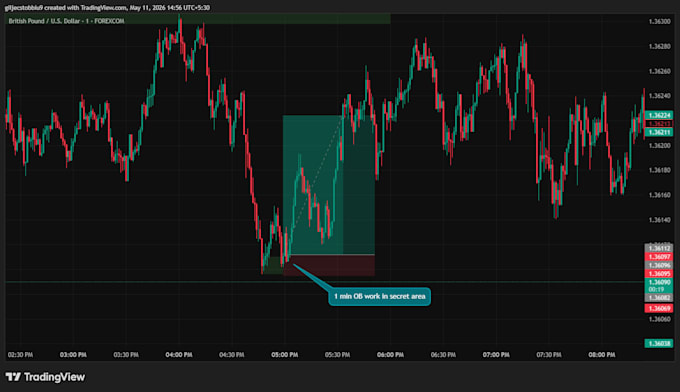The image size is (680, 392).
Task: Click the 05:30 PM time axis label
Action: (x=337, y=355)
